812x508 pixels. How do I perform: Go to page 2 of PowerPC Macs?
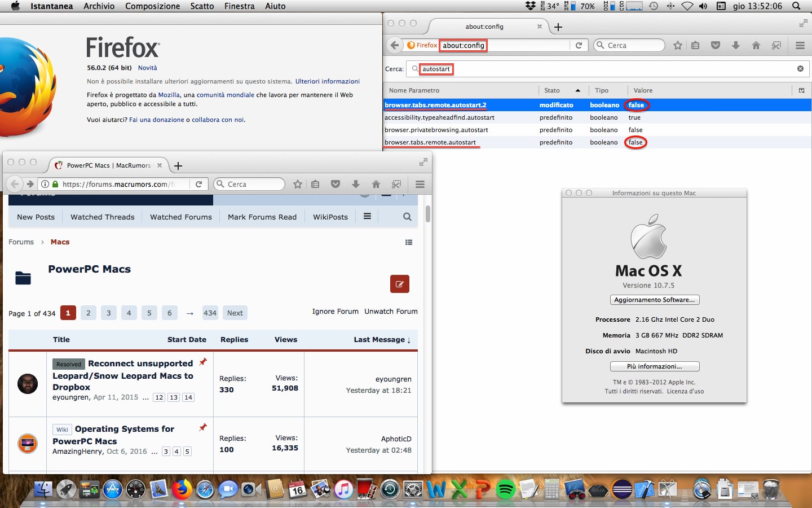(89, 313)
